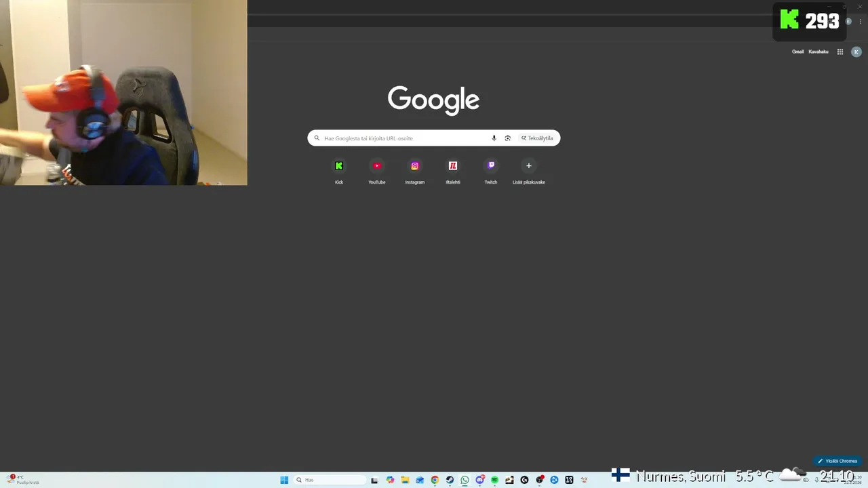Open the Outlook mail taskbar icon
The image size is (868, 488).
420,480
